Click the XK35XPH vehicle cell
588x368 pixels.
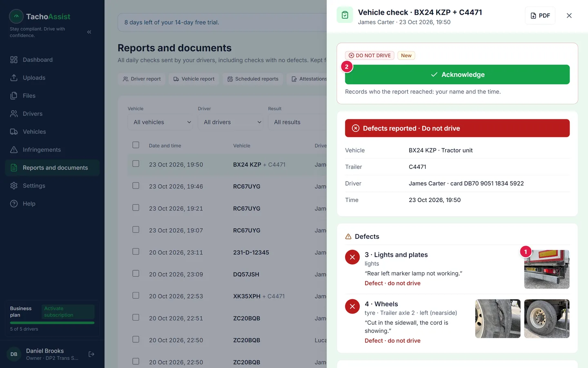[259, 296]
